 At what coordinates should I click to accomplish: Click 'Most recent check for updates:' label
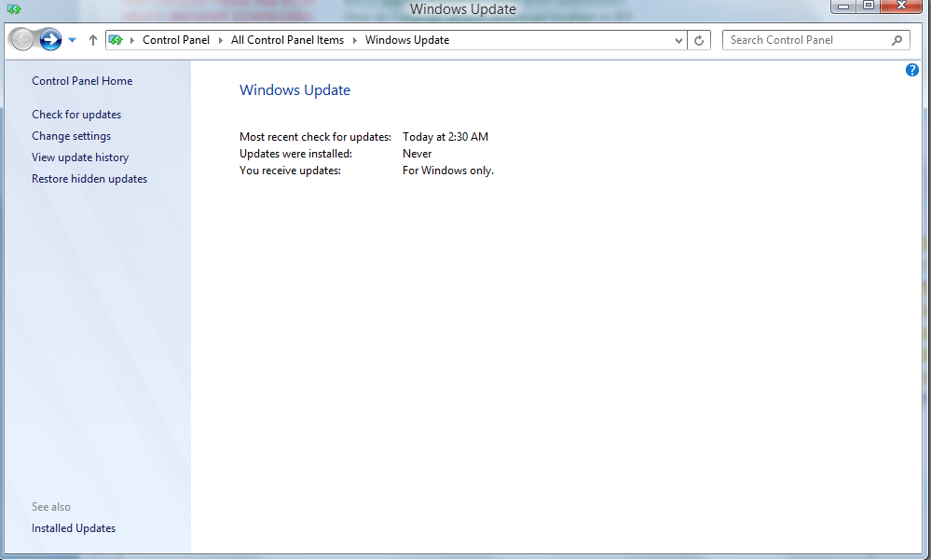click(x=315, y=137)
